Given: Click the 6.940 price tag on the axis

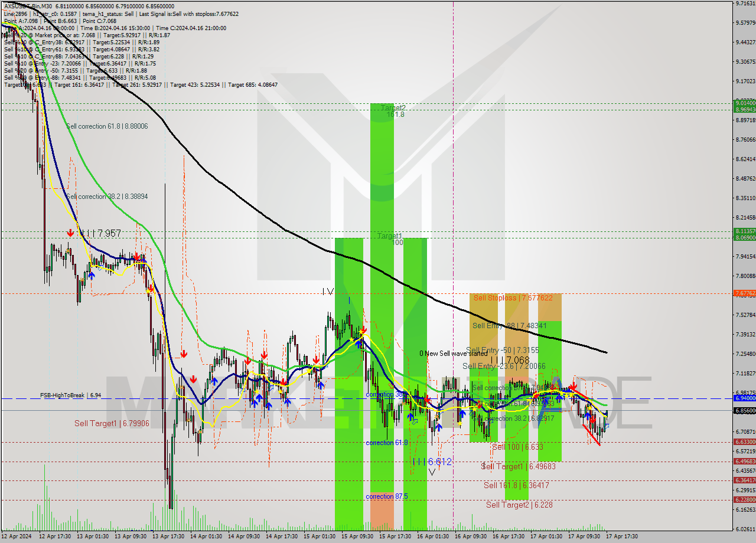Looking at the screenshot, I should coord(744,398).
